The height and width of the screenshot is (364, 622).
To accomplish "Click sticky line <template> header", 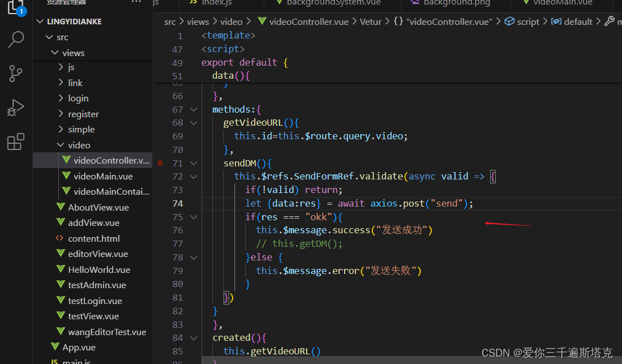I will [228, 35].
